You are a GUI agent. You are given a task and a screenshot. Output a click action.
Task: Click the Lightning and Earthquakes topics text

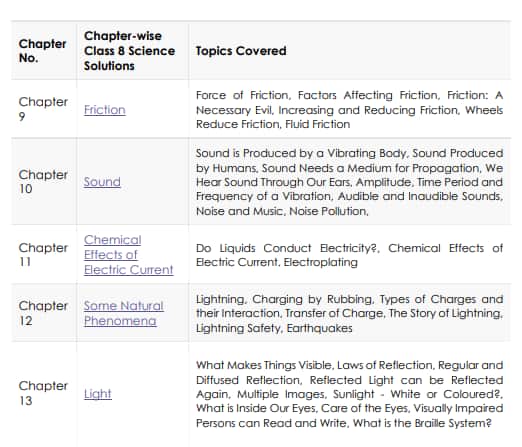click(349, 313)
